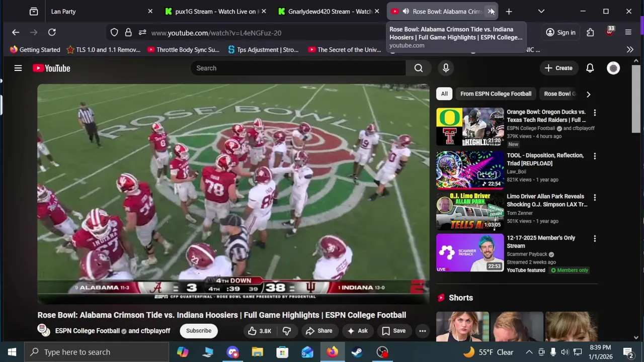Click the Subscribe button
644x362 pixels.
(x=199, y=331)
